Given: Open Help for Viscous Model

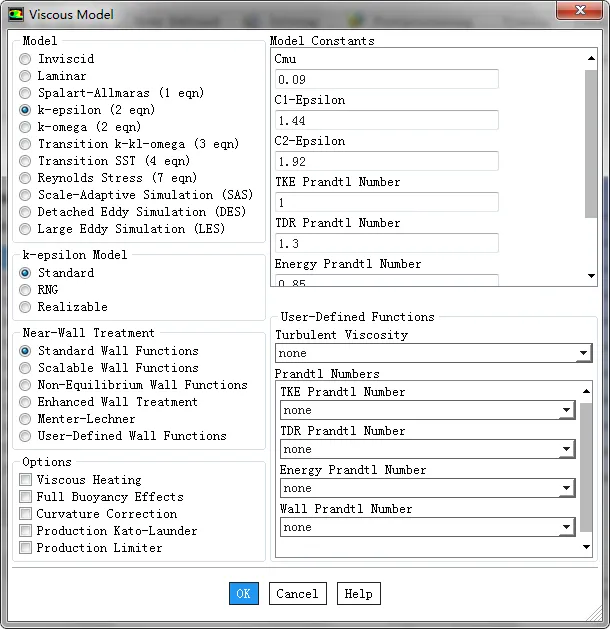Looking at the screenshot, I should [x=359, y=593].
